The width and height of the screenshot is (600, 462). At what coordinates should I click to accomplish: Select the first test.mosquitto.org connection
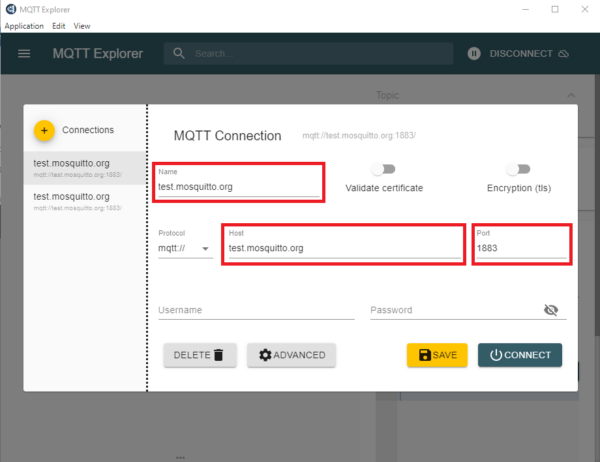tap(85, 168)
